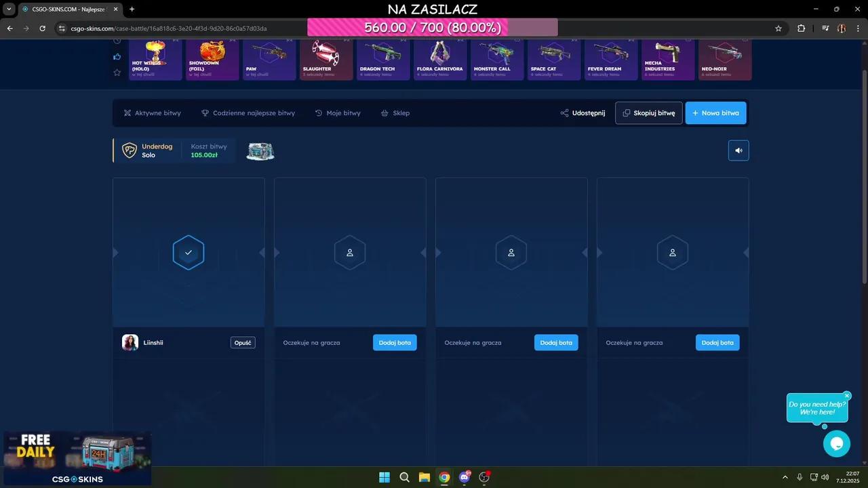Click the thumbs-up icon in left sidebar
Viewport: 868px width, 488px height.
[117, 57]
